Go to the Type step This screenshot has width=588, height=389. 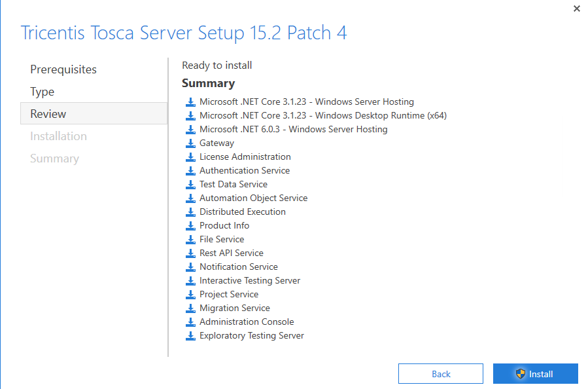43,92
